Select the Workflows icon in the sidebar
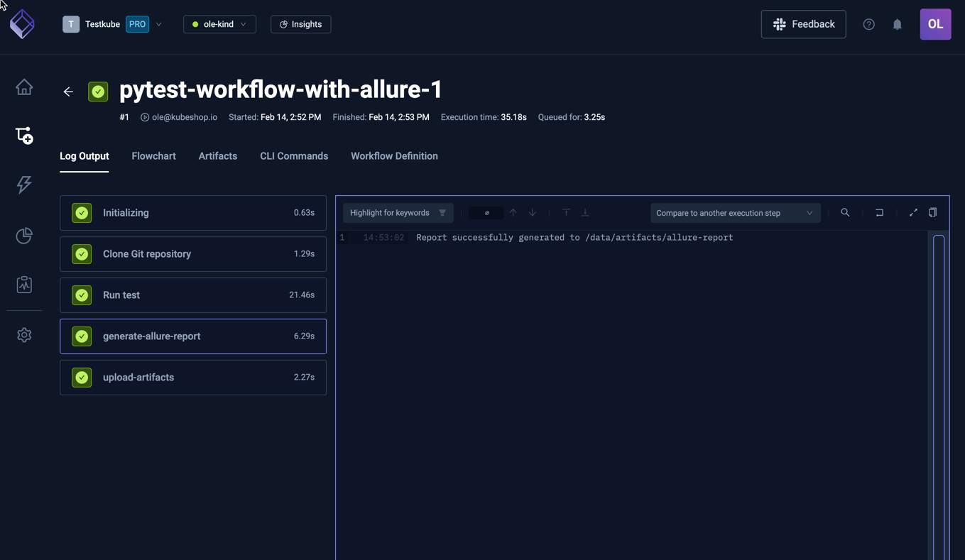This screenshot has width=965, height=560. 23,135
